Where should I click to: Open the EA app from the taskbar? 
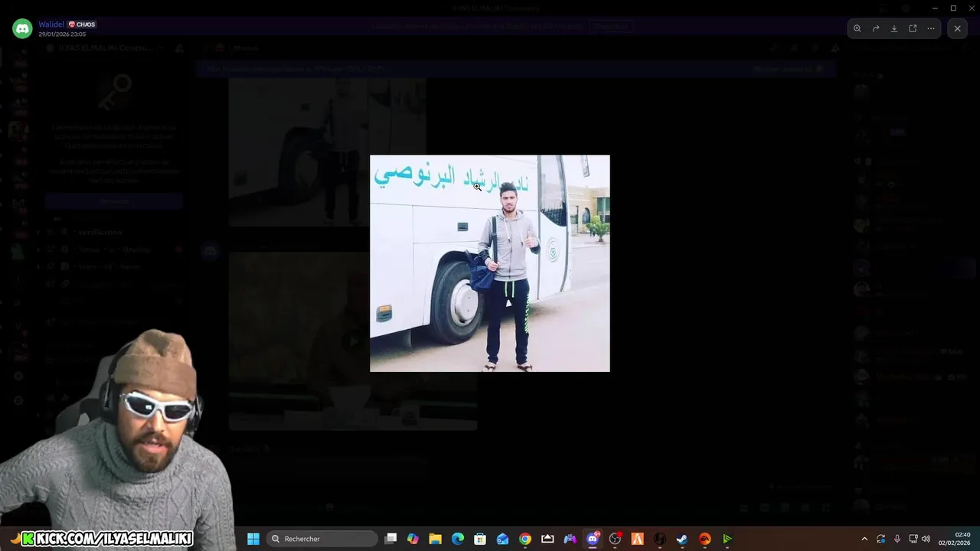(704, 539)
